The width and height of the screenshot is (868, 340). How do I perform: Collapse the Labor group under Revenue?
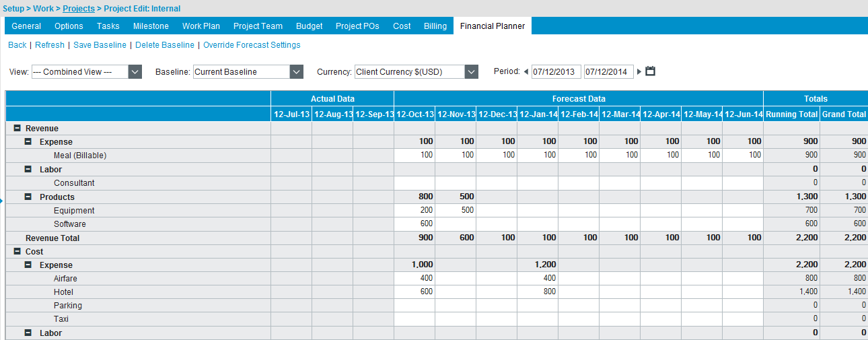pos(28,170)
